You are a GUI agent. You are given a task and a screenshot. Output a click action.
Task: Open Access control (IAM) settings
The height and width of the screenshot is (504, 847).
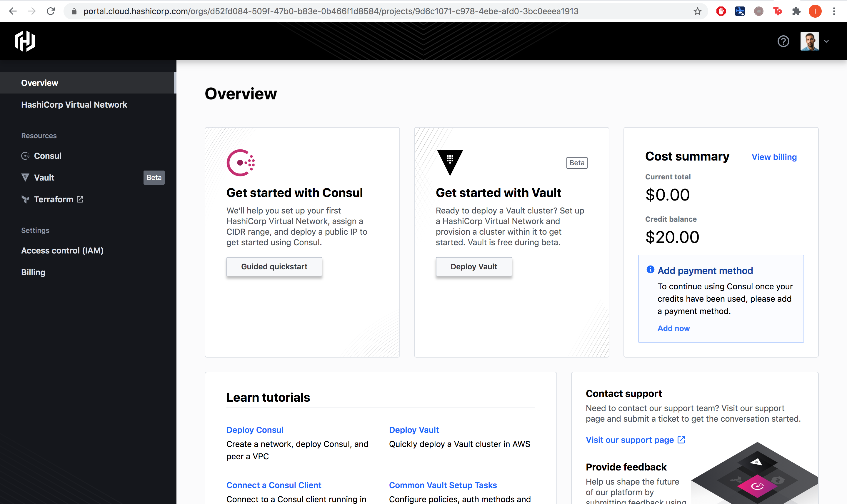coord(62,251)
